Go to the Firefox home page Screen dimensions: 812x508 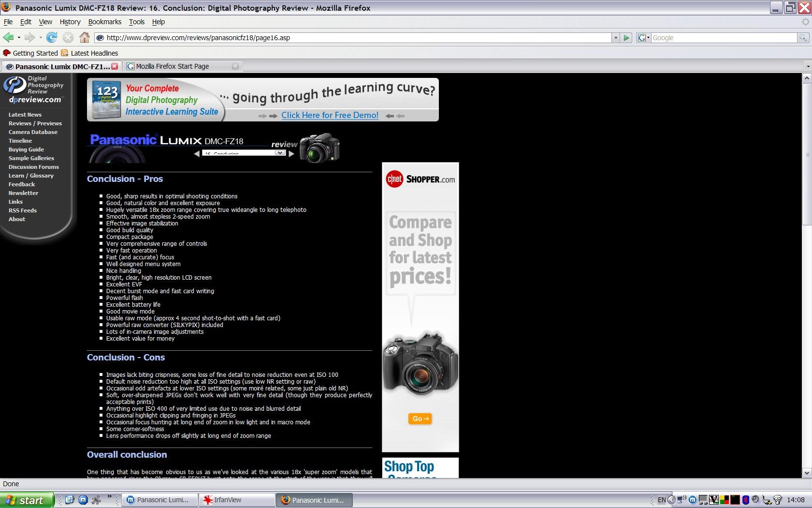85,37
